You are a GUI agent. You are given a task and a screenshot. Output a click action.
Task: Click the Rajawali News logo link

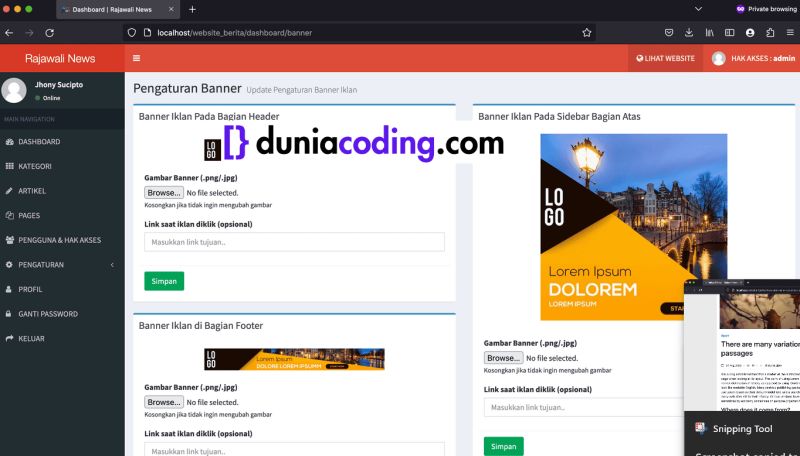click(x=60, y=58)
